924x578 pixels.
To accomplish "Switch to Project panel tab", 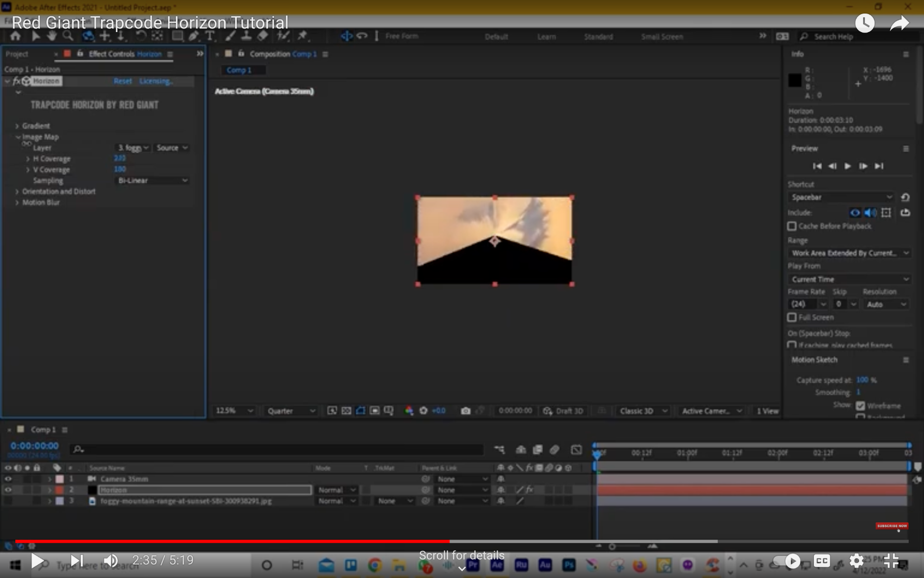I will coord(17,54).
